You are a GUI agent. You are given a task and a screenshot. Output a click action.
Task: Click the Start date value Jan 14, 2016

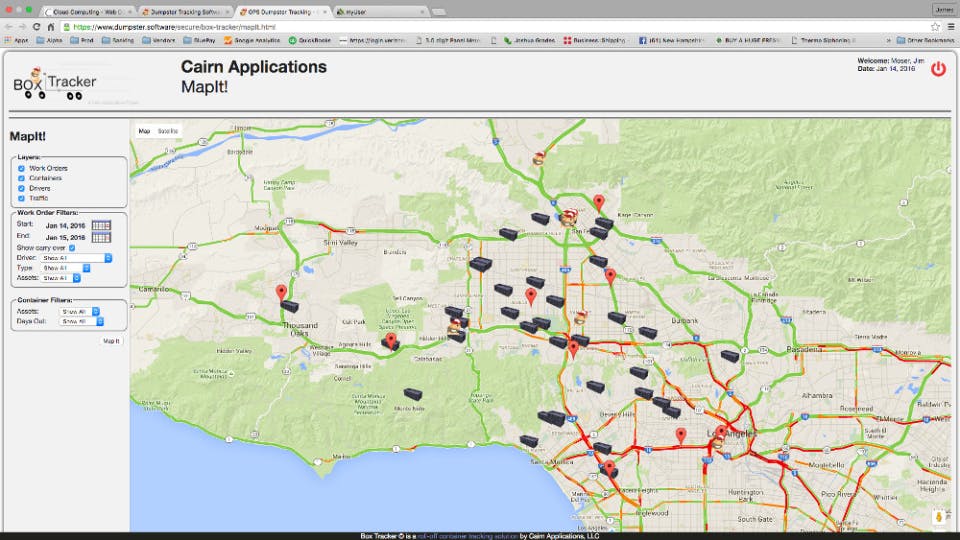pos(66,226)
